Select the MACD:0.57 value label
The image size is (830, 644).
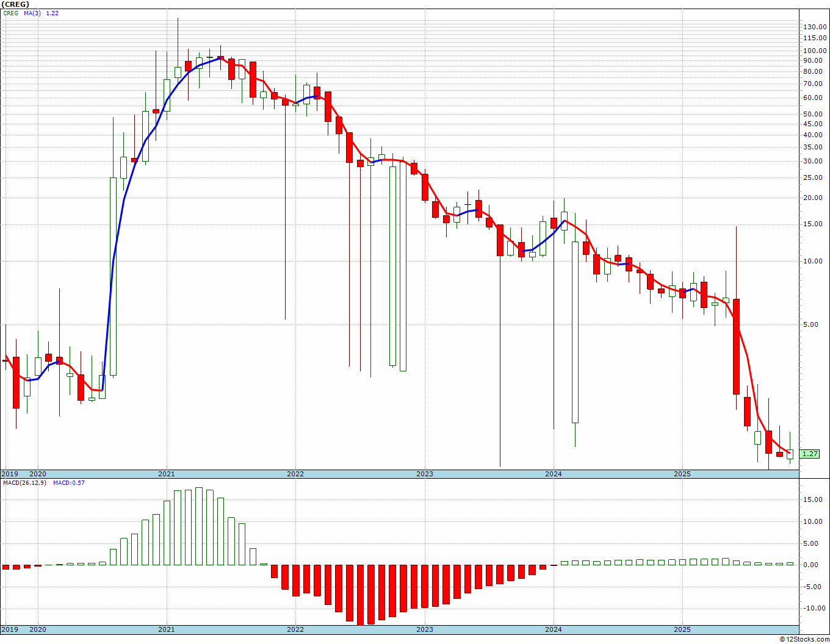coord(69,482)
